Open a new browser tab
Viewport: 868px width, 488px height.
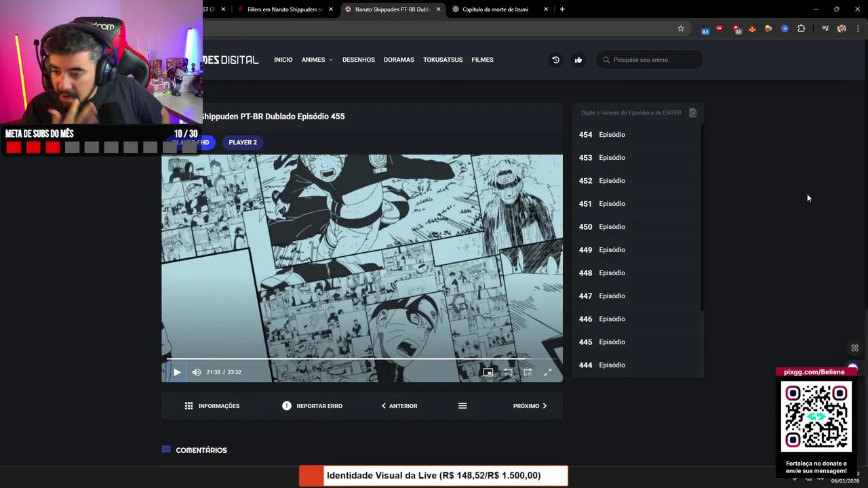(x=562, y=9)
